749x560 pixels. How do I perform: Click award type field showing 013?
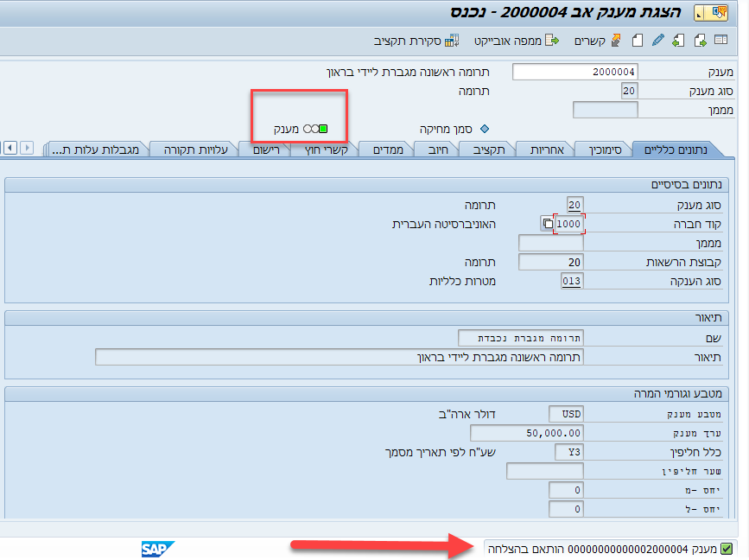point(572,281)
